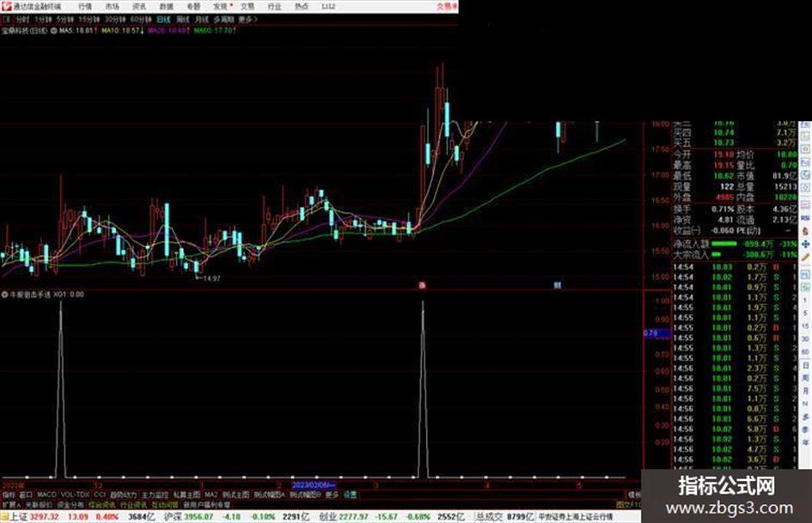Open the 资金分布 tab
This screenshot has height=523, width=812.
70,504
